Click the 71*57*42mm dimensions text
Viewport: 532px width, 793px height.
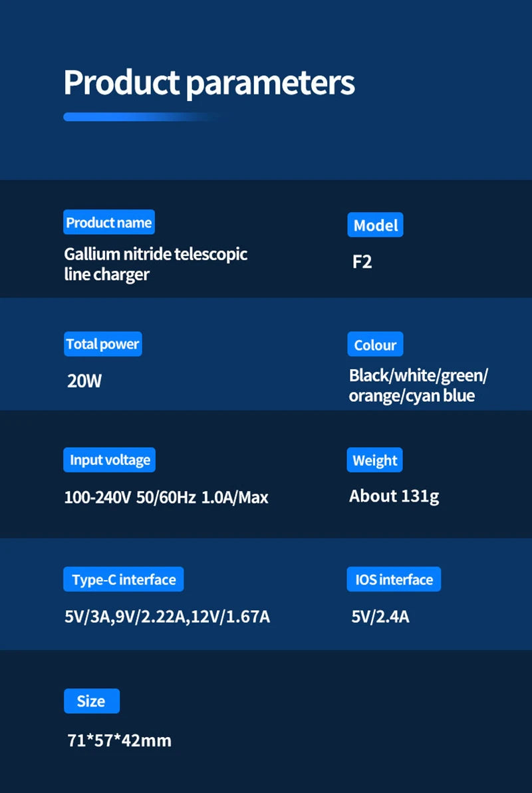[120, 740]
